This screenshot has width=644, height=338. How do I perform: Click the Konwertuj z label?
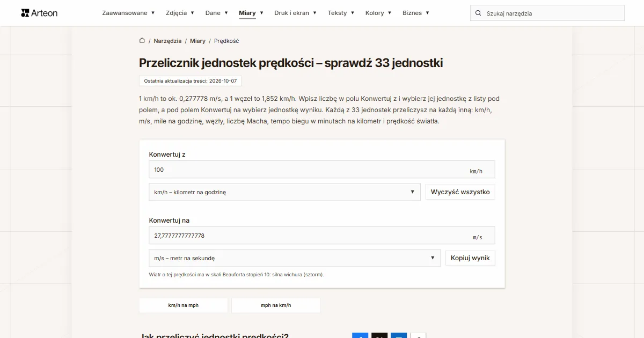click(x=167, y=155)
